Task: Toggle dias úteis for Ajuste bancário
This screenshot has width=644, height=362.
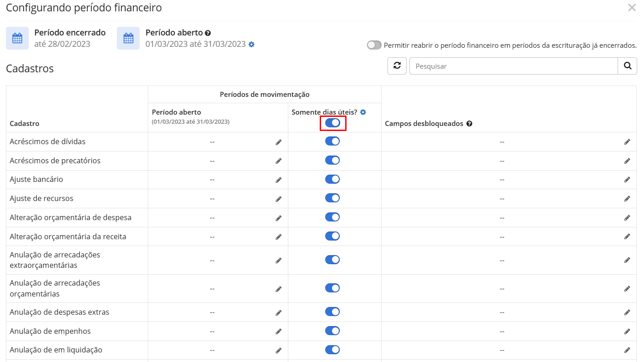Action: pos(332,179)
